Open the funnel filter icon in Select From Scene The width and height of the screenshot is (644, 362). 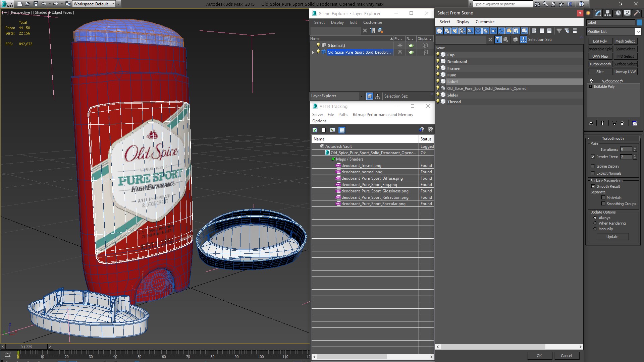tap(559, 31)
